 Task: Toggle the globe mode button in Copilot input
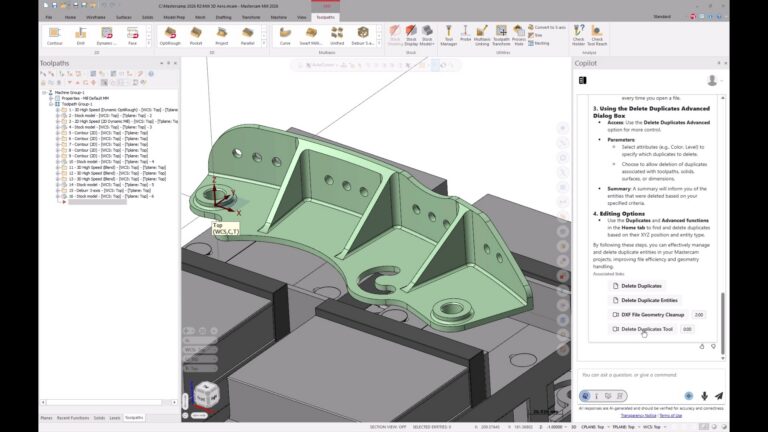(585, 395)
